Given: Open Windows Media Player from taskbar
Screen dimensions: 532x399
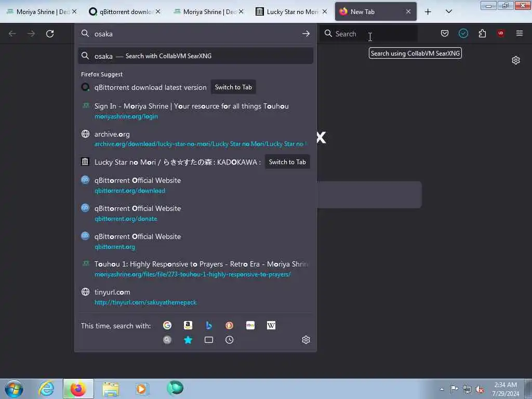Looking at the screenshot, I should pyautogui.click(x=142, y=389).
